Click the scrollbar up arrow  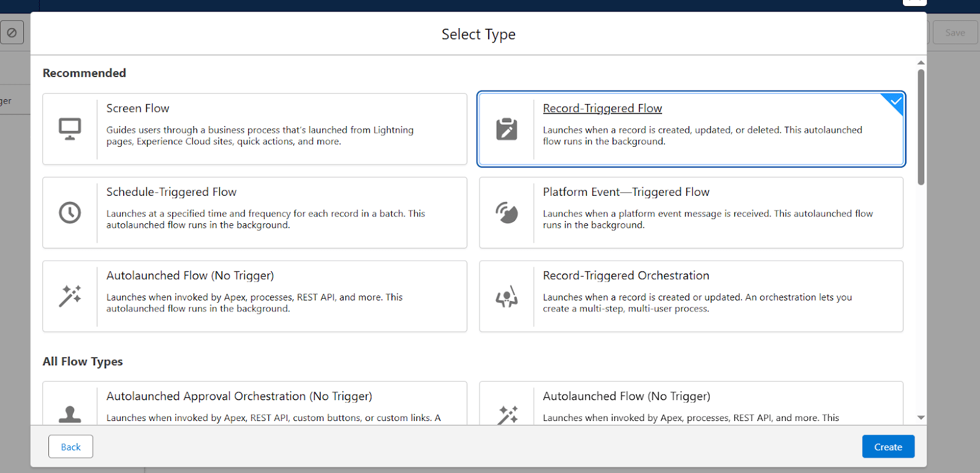point(921,62)
